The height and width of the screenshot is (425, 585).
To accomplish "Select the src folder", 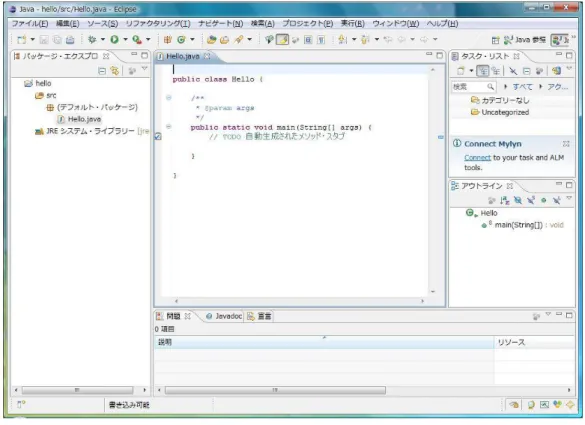I will (46, 96).
